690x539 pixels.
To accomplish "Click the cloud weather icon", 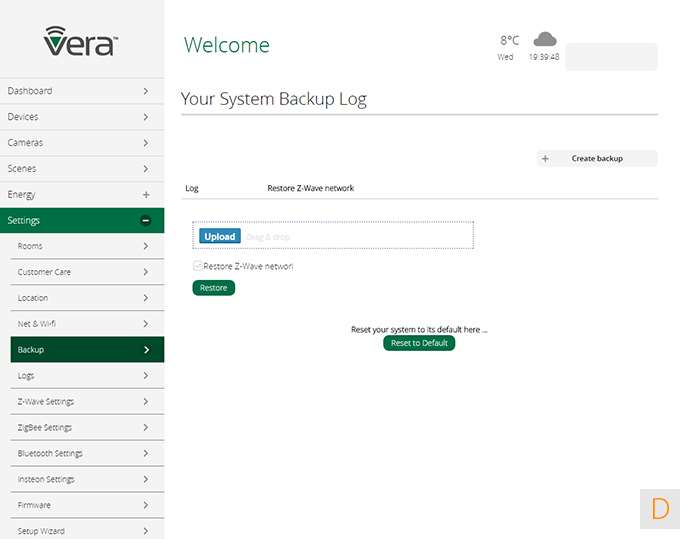I will point(545,39).
